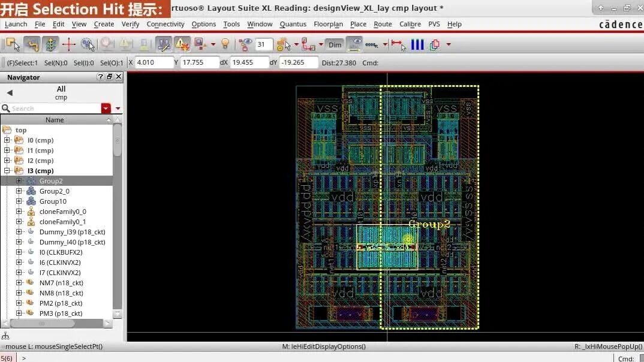Click the Navigator search field

55,108
